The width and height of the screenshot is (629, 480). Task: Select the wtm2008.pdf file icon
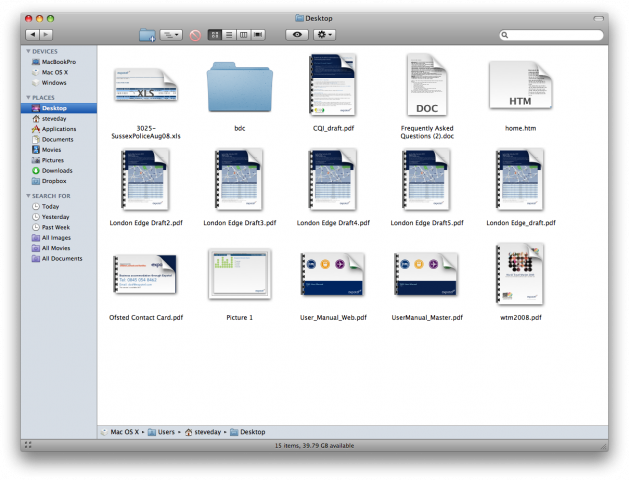[520, 274]
